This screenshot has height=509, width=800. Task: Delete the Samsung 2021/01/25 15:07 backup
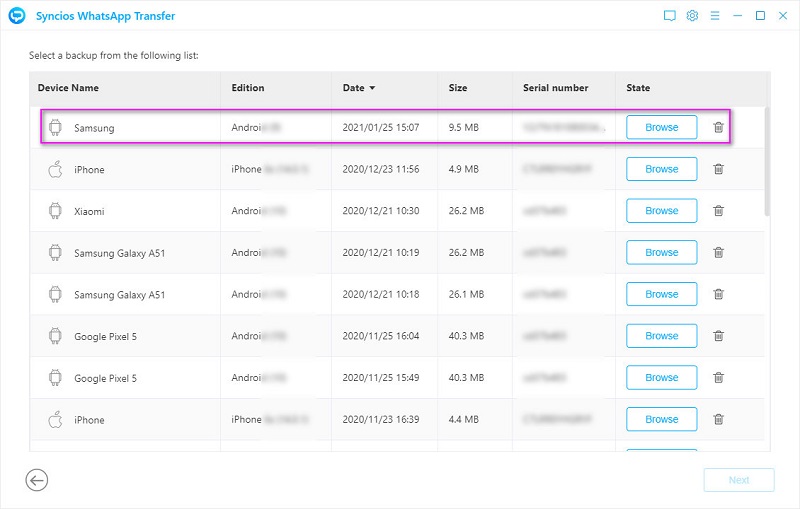[718, 127]
